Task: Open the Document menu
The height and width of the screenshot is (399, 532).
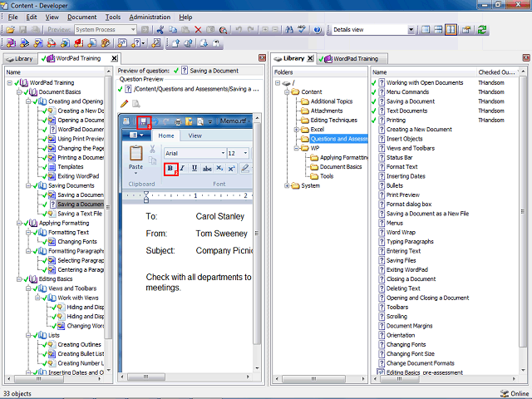Action: (x=81, y=17)
